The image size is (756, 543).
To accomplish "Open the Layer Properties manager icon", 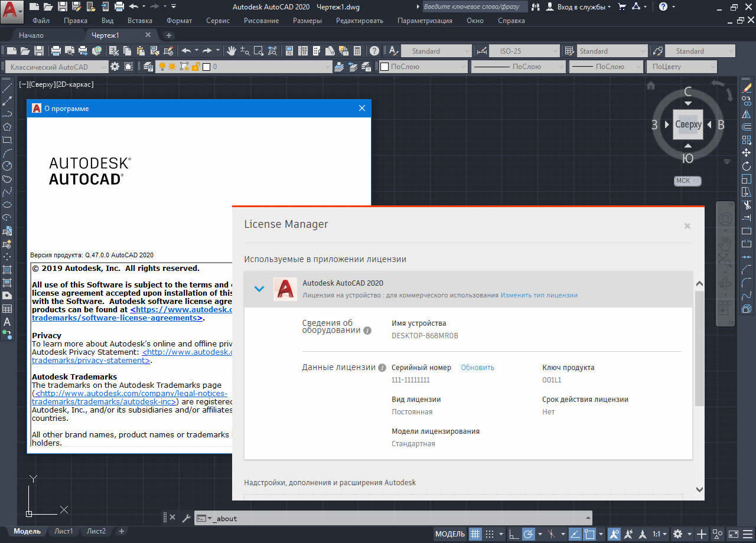I will 148,67.
